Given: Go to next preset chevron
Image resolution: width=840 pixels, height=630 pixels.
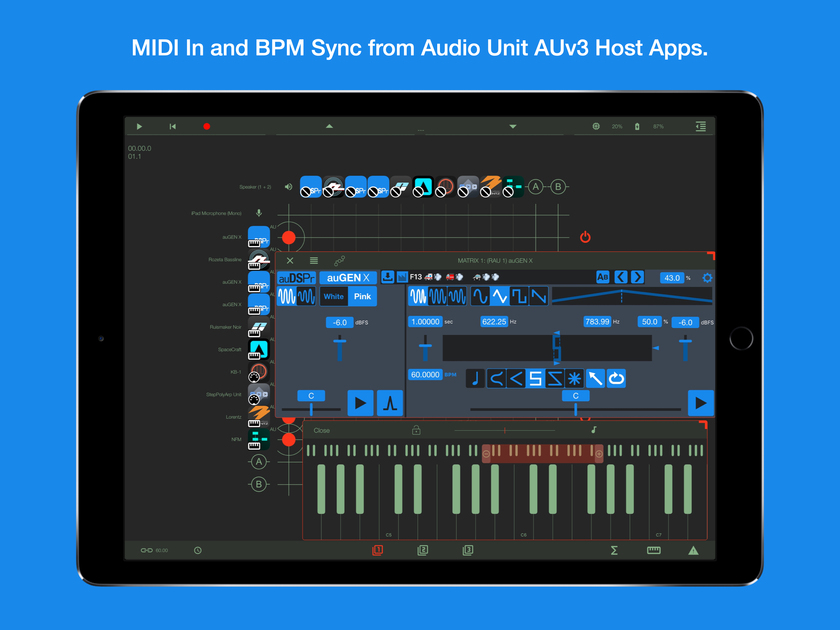Looking at the screenshot, I should [x=638, y=277].
